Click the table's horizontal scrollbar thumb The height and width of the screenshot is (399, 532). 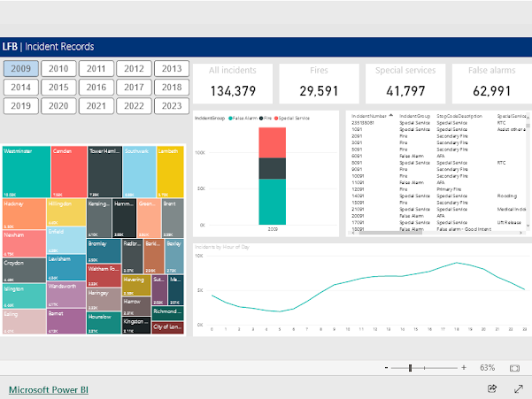391,233
